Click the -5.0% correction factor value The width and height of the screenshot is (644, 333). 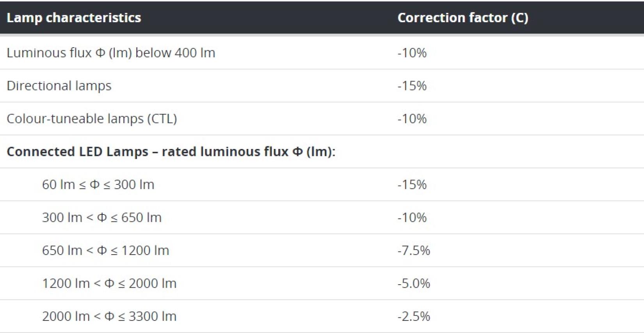click(414, 283)
